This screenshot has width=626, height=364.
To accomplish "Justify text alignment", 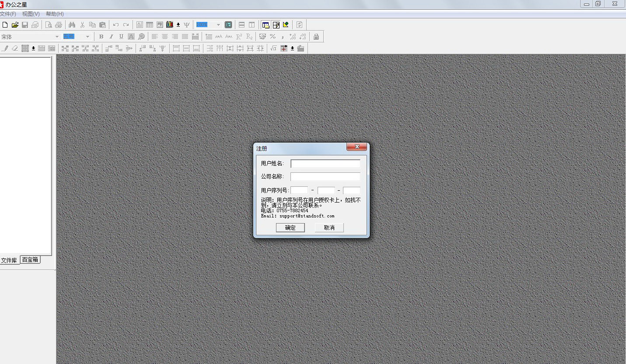I will [185, 36].
